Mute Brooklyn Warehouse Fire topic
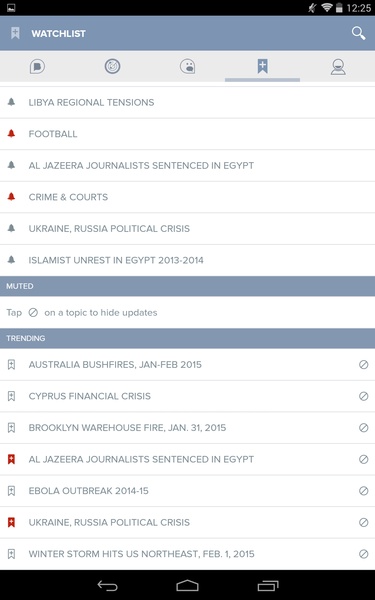The image size is (375, 600). pos(364,427)
